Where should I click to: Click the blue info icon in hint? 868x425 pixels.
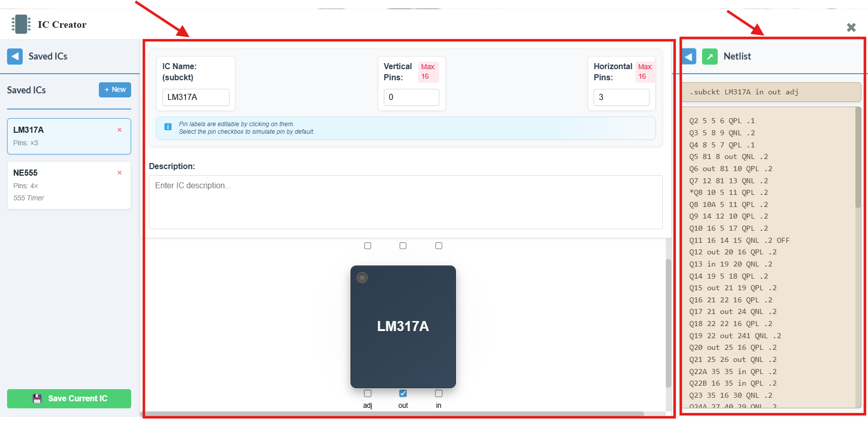pos(168,127)
